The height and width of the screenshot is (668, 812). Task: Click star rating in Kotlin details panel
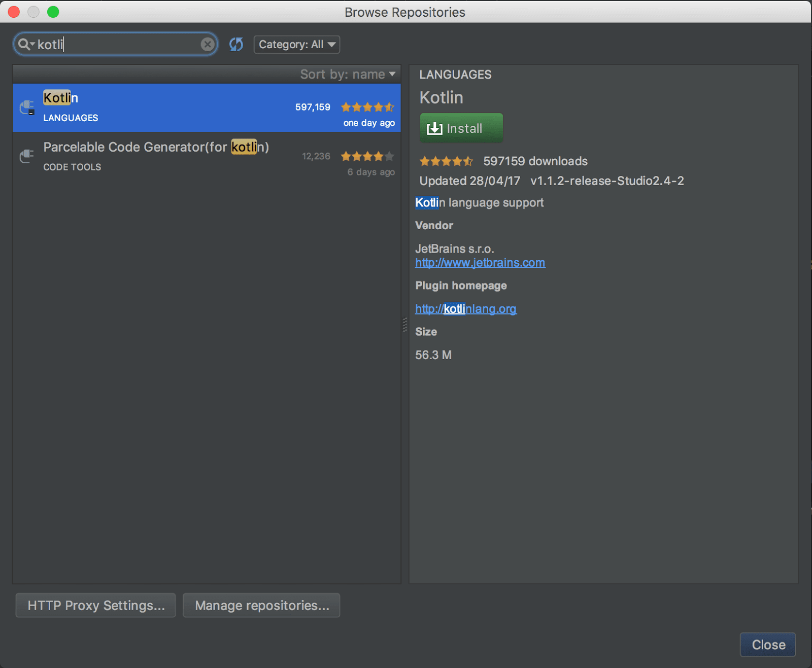pos(447,161)
